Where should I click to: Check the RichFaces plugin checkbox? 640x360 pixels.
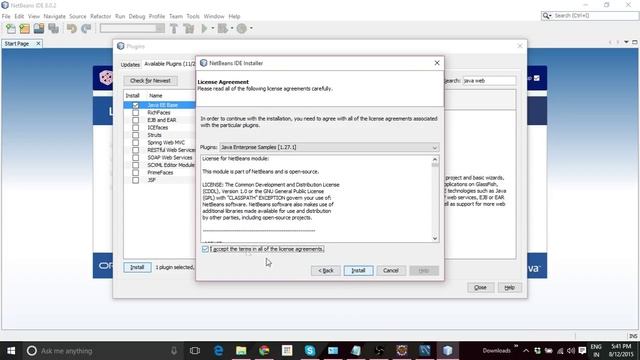point(136,113)
